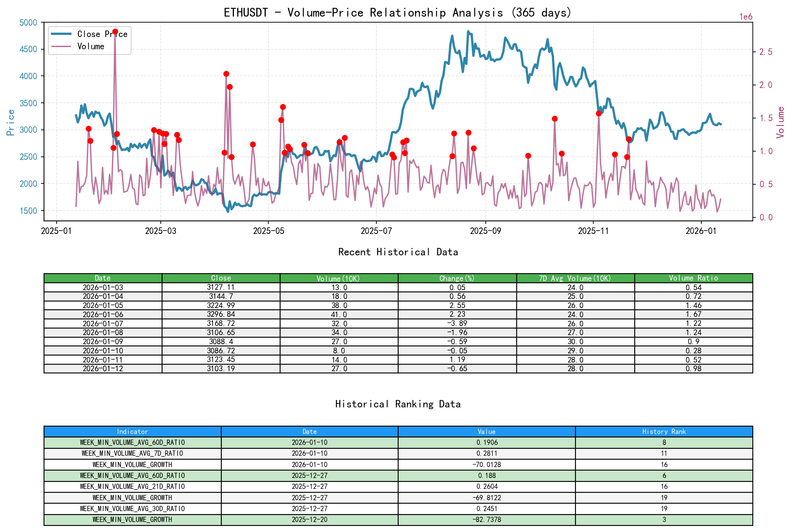Click the Volume axis label on the right
Viewport: 792px width, 532px height.
click(781, 123)
